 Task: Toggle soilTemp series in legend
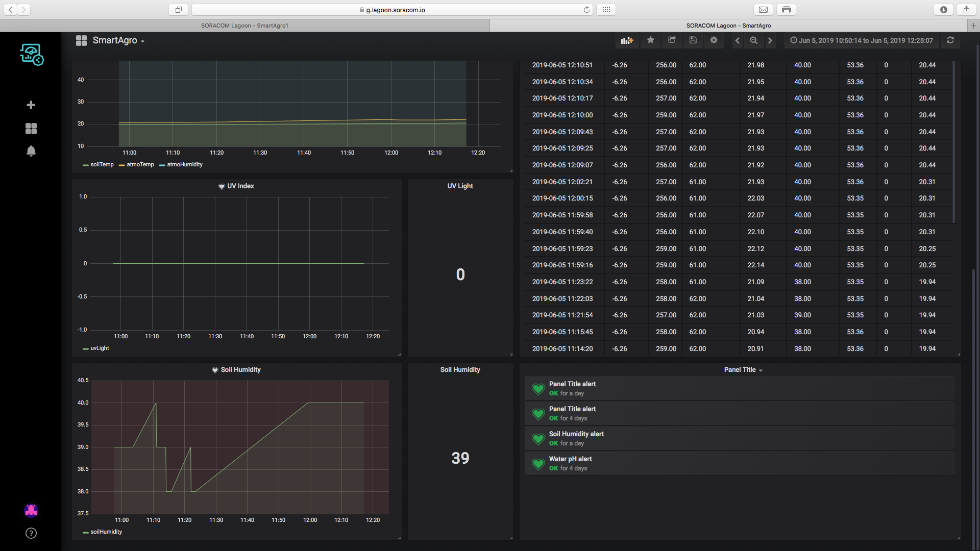[x=102, y=165]
